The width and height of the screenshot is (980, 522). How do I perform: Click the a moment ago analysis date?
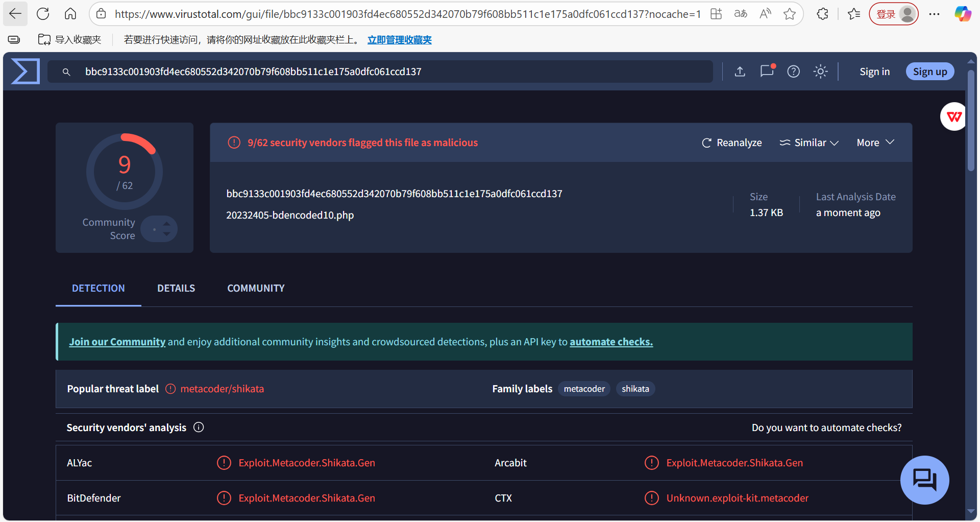click(x=848, y=212)
